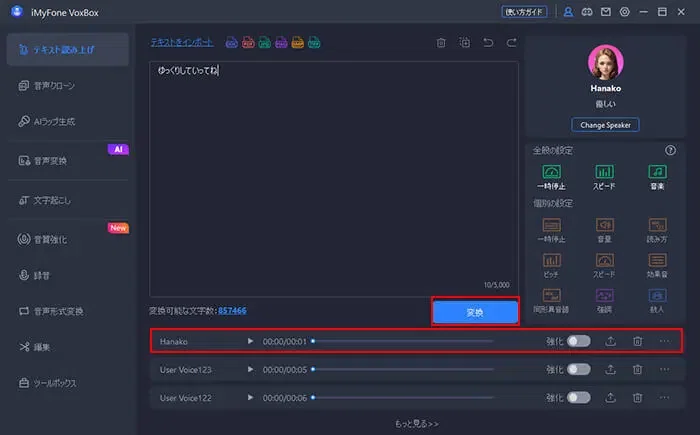Open the user account icon
The image size is (700, 435).
(x=568, y=12)
